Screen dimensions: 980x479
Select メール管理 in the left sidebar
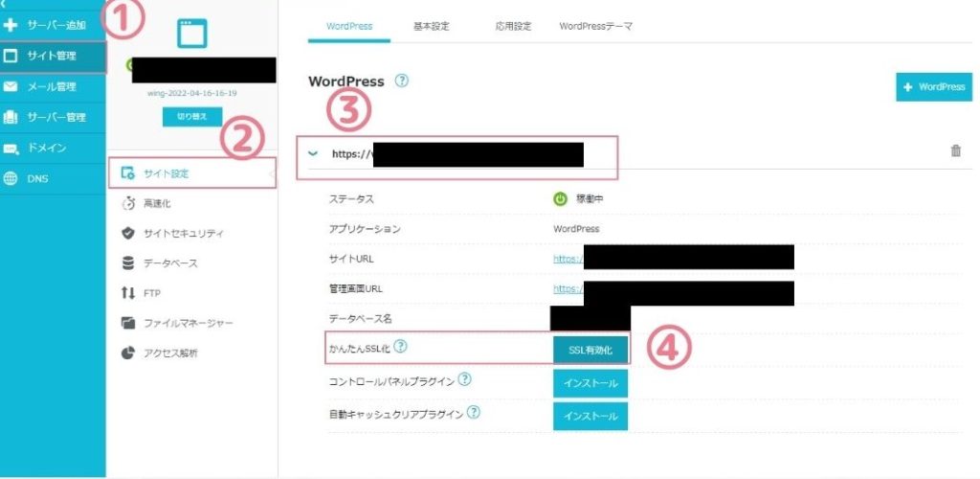pos(53,87)
